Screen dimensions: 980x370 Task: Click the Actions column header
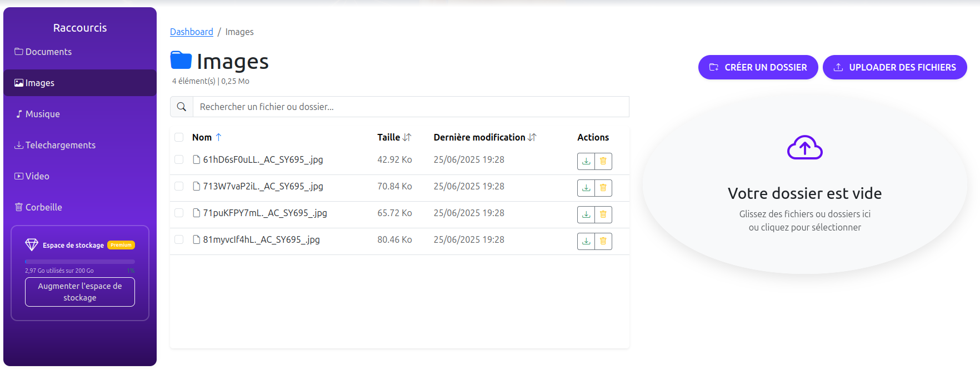tap(593, 137)
